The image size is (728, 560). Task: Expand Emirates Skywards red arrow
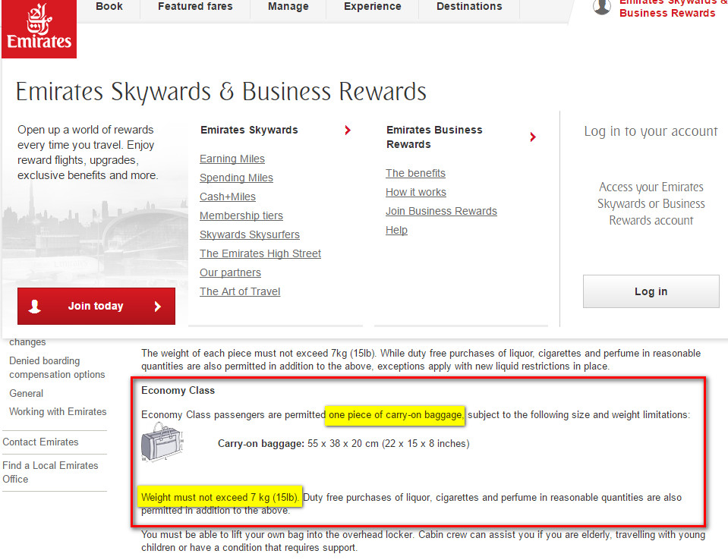point(348,131)
